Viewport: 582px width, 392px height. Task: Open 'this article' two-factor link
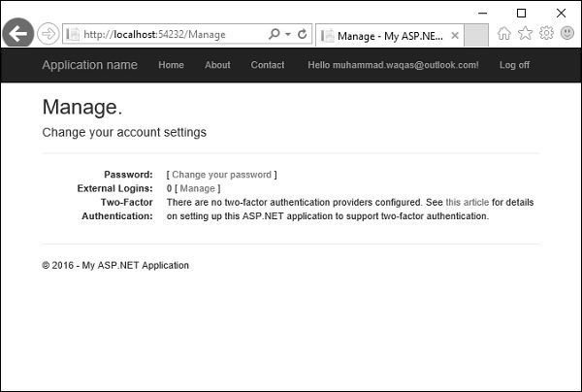point(467,202)
